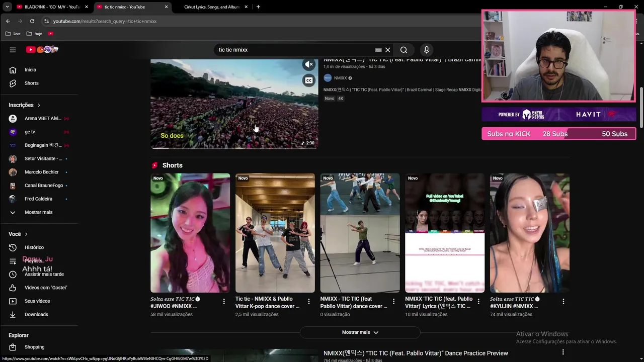
Task: Open the hoje bookmarks folder
Action: 35,34
